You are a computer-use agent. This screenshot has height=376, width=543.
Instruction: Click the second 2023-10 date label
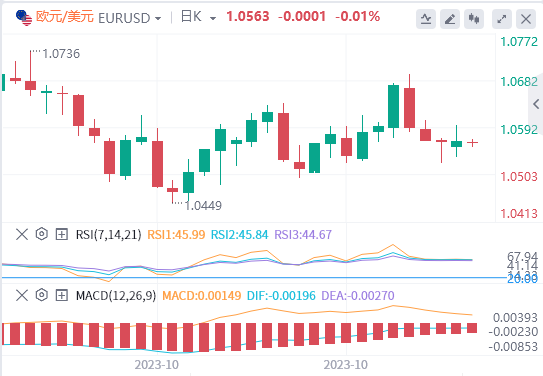point(346,365)
